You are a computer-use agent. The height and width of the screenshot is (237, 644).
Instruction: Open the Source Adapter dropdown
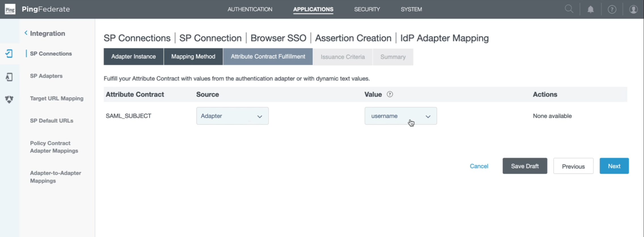click(x=232, y=116)
